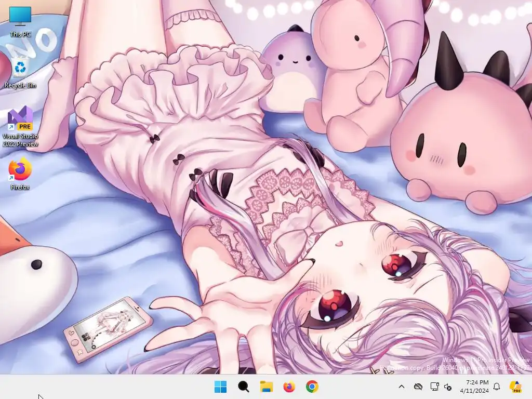Select the 'This PC' label text
This screenshot has width=532, height=399.
(20, 34)
